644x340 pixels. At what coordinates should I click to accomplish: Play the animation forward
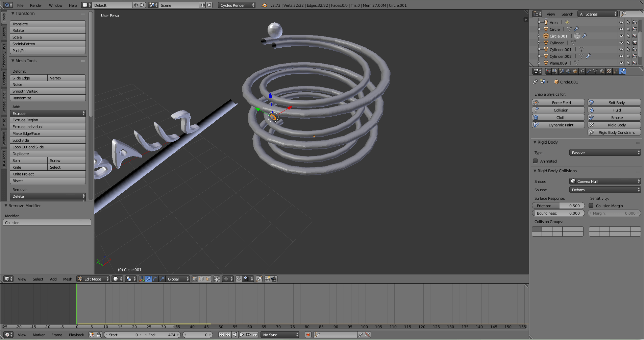click(x=242, y=335)
